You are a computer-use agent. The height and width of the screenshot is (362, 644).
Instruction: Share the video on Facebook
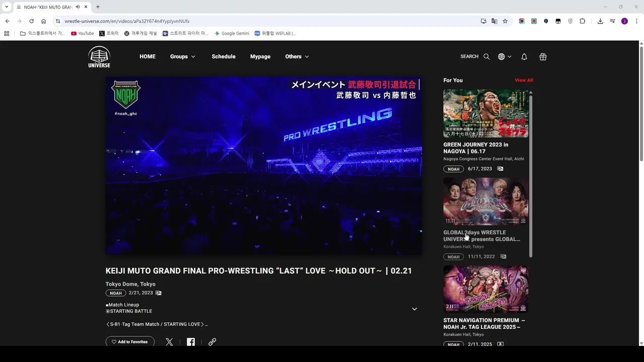click(191, 342)
